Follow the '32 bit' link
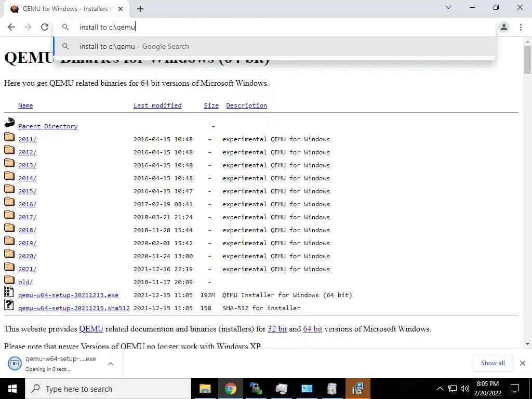This screenshot has width=532, height=399. [277, 329]
